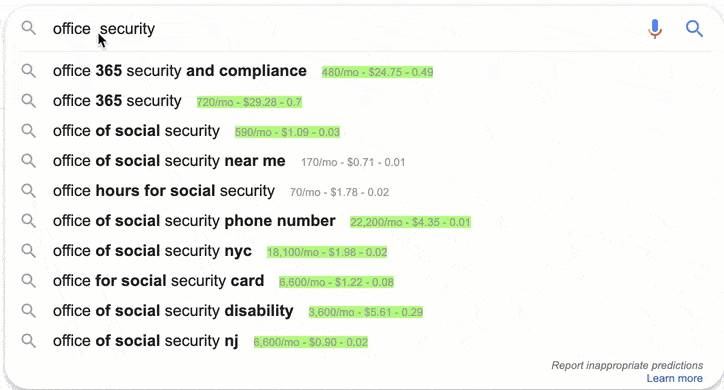Click the '22,200/mo - $4.35 - 0.01' keyword stats label
The width and height of the screenshot is (724, 390).
point(410,222)
